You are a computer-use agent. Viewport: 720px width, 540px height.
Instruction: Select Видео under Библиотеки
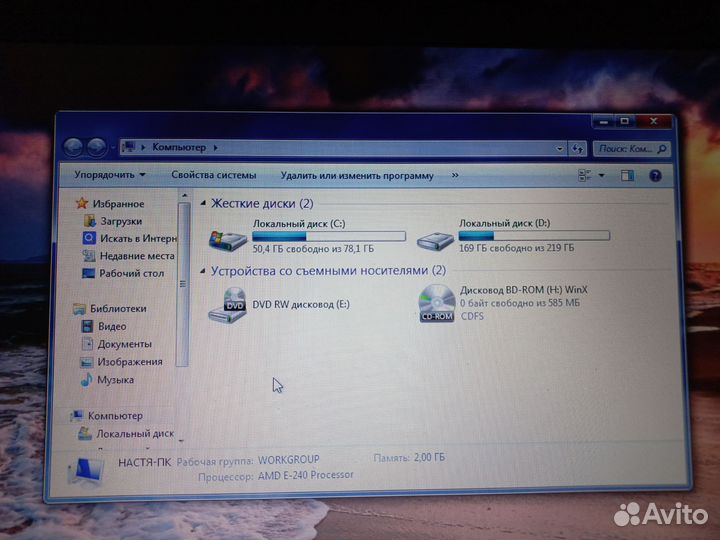pyautogui.click(x=112, y=326)
